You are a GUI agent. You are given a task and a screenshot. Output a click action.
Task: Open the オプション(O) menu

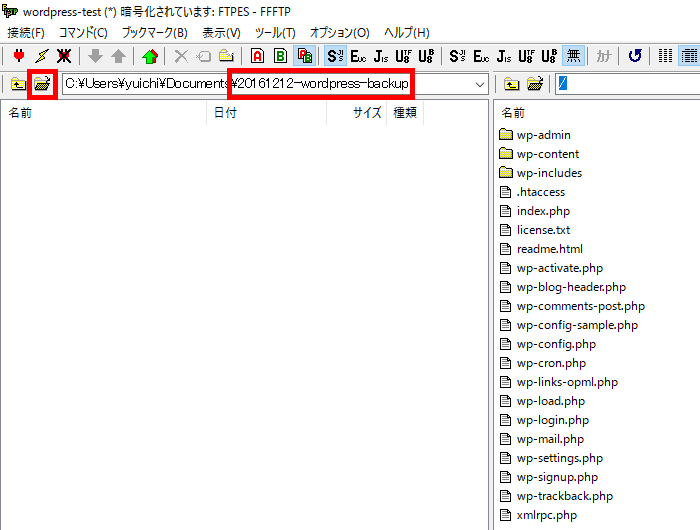(x=339, y=33)
